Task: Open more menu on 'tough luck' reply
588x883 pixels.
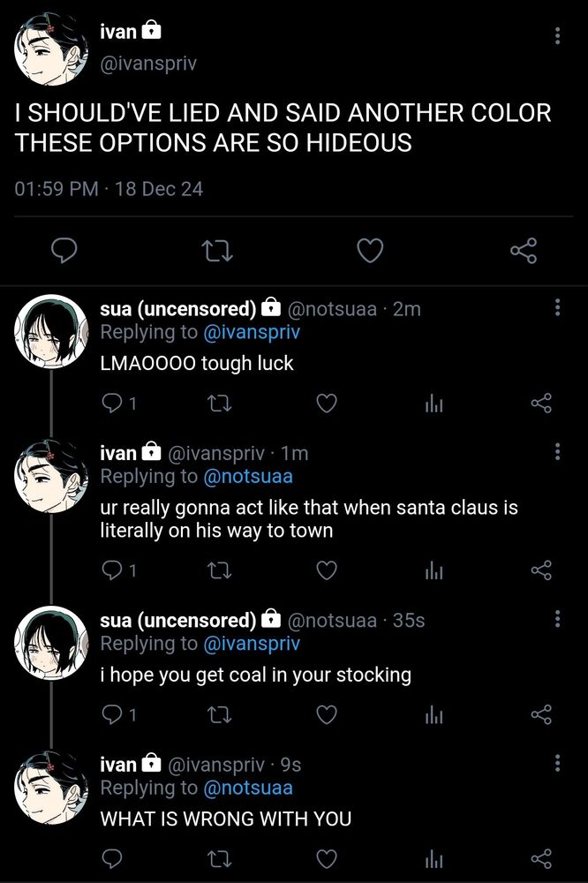Action: click(557, 307)
